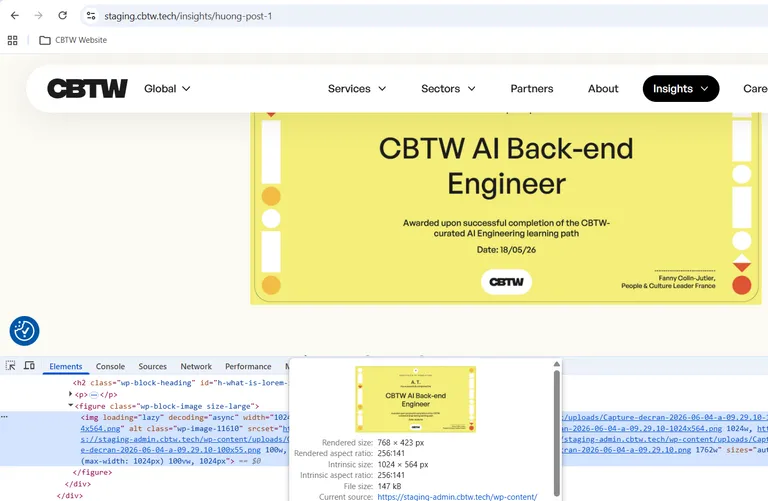Viewport: 768px width, 501px height.
Task: Go to the About page
Action: pyautogui.click(x=603, y=89)
